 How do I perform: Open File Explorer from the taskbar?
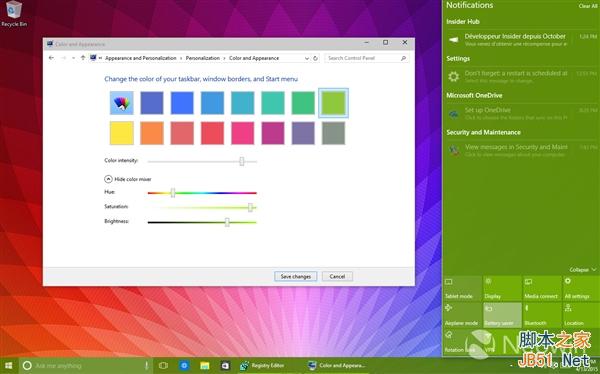tap(205, 366)
